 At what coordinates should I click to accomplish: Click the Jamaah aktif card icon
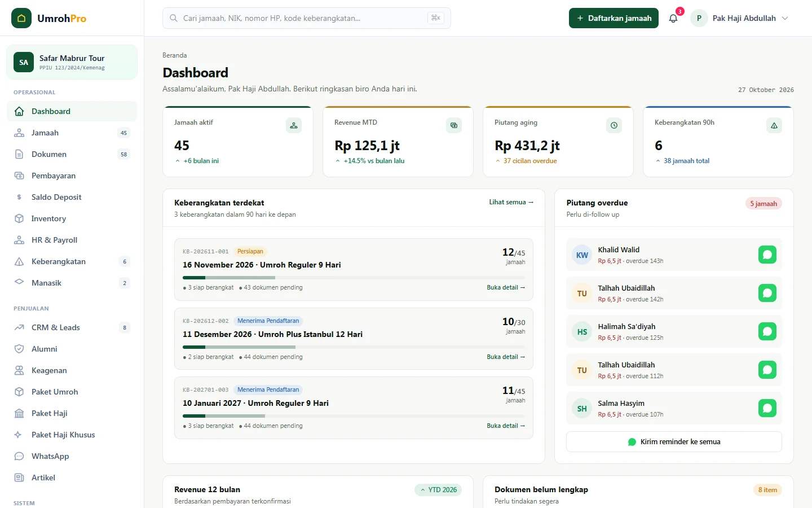coord(294,125)
